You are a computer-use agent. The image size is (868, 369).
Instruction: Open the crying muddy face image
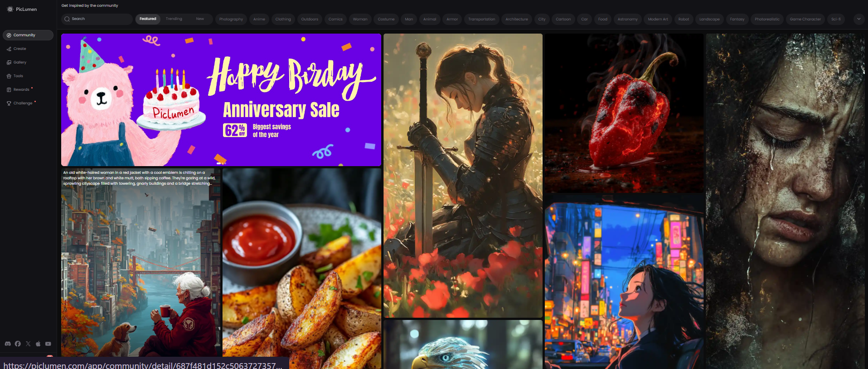(x=785, y=201)
